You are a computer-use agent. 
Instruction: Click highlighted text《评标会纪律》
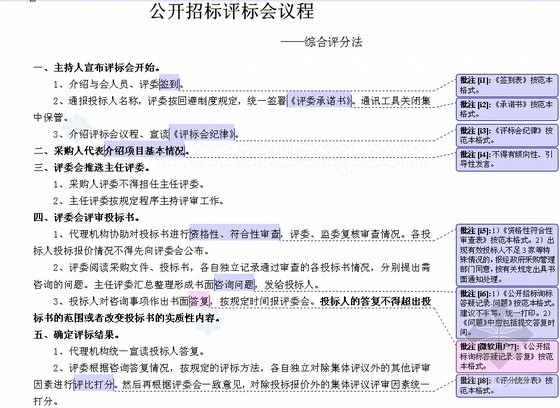pyautogui.click(x=202, y=134)
